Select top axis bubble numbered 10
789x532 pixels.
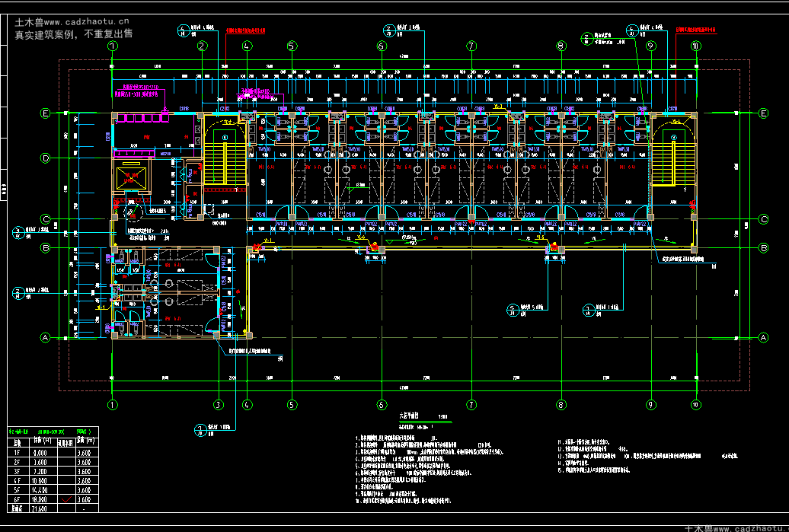(x=695, y=46)
